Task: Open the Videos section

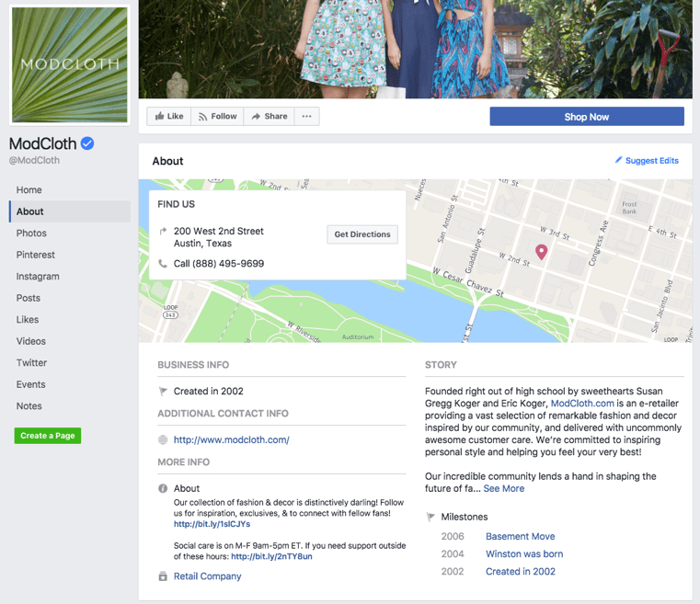Action: point(30,341)
